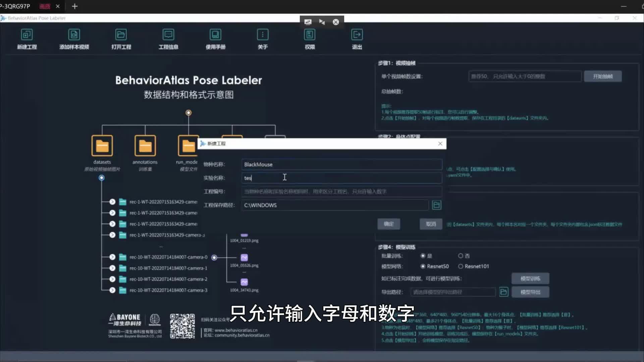The height and width of the screenshot is (362, 644).
Task: Open the 使用手册 user manual icon
Action: click(x=215, y=35)
